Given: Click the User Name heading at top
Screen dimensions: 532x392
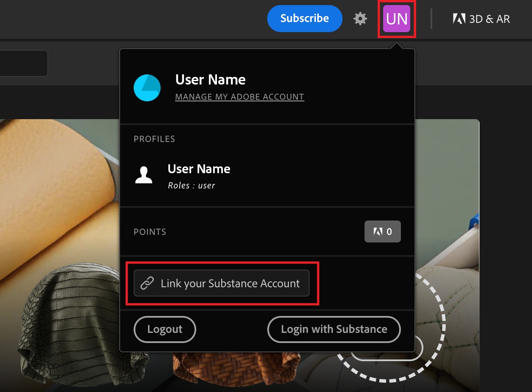Looking at the screenshot, I should click(211, 80).
